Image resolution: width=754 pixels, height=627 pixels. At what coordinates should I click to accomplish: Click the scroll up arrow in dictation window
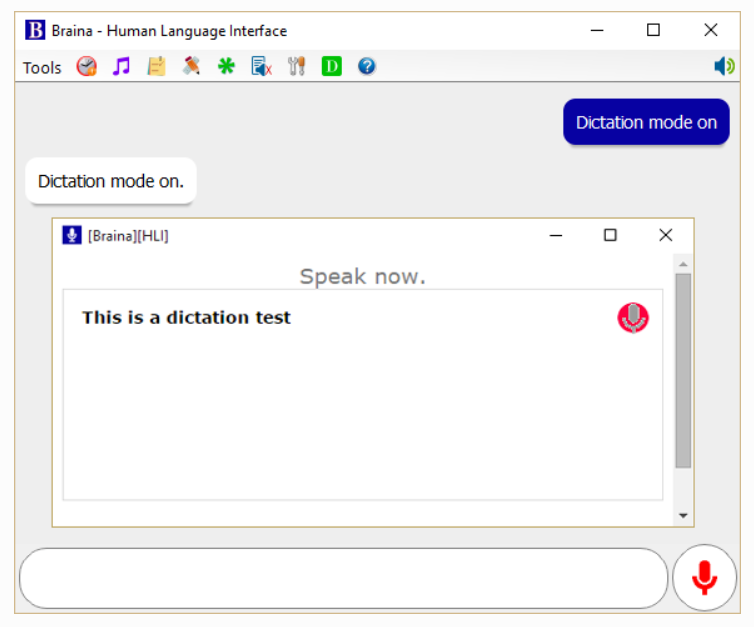pos(683,264)
